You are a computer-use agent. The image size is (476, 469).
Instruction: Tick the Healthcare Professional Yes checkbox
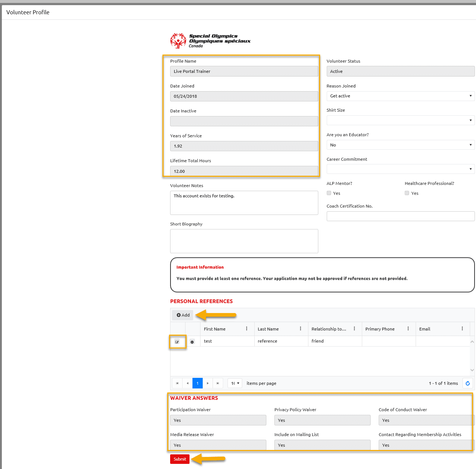407,193
